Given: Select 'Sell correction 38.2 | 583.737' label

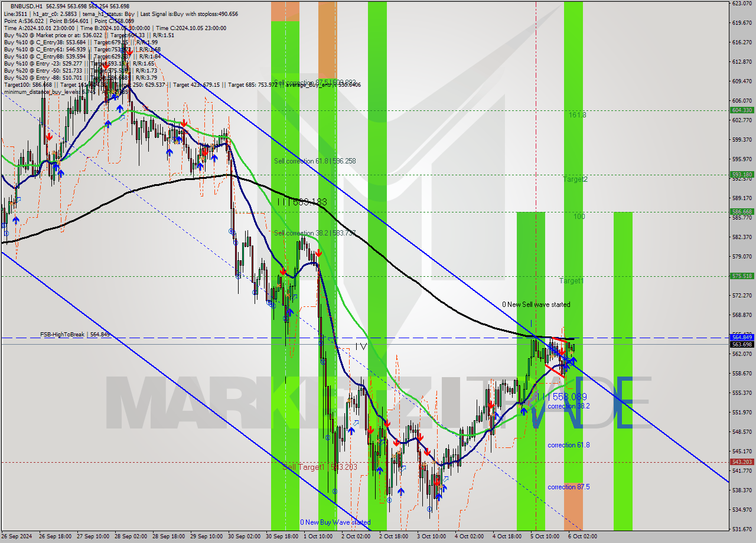Looking at the screenshot, I should tap(315, 233).
